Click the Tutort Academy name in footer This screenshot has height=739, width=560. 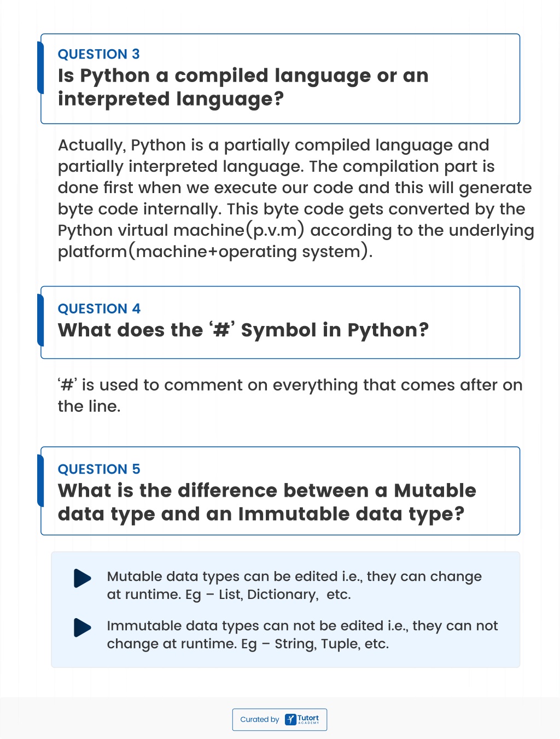pyautogui.click(x=308, y=719)
